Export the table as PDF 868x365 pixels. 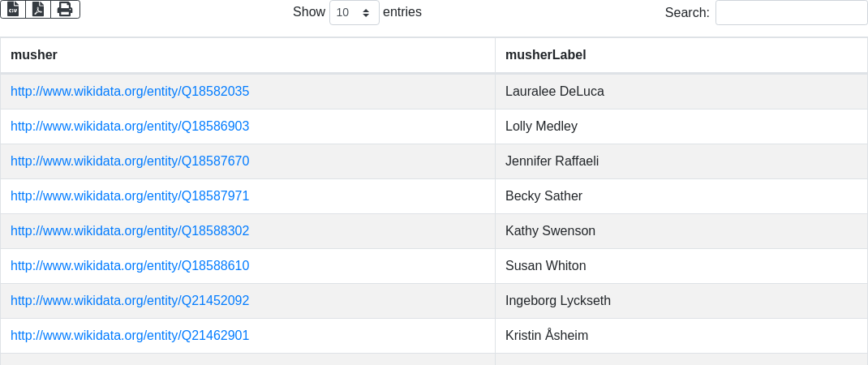tap(38, 9)
